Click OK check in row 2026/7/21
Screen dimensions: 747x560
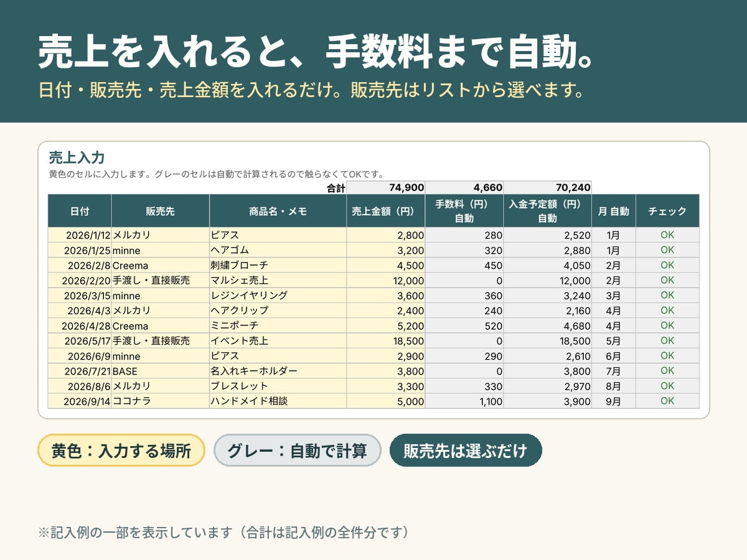coord(667,371)
